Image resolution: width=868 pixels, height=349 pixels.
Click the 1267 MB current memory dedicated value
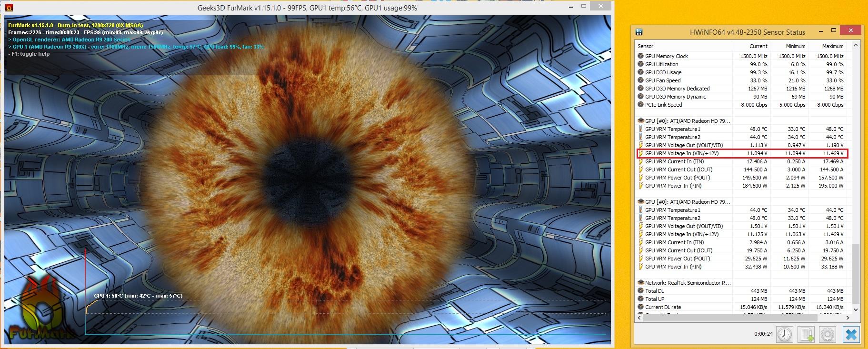(x=757, y=89)
